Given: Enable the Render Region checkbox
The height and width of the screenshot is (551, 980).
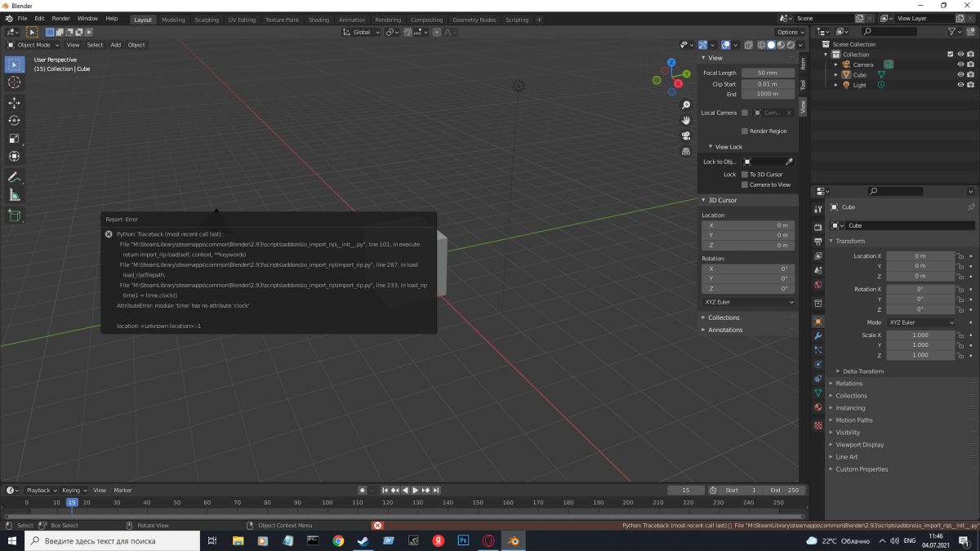Looking at the screenshot, I should 745,131.
